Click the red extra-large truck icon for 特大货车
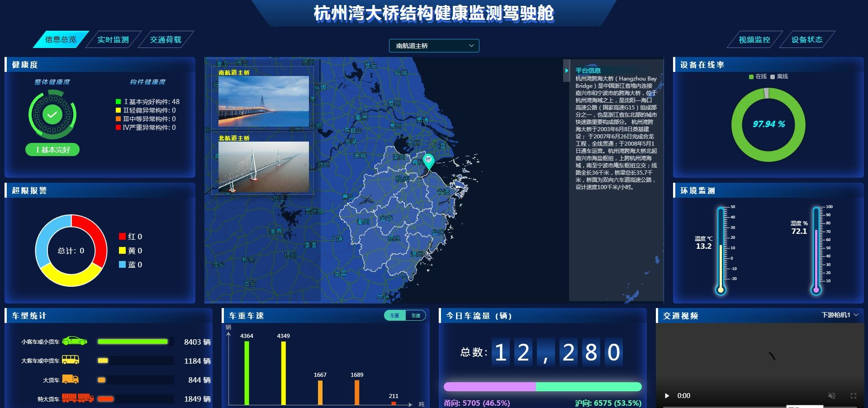 point(77,399)
